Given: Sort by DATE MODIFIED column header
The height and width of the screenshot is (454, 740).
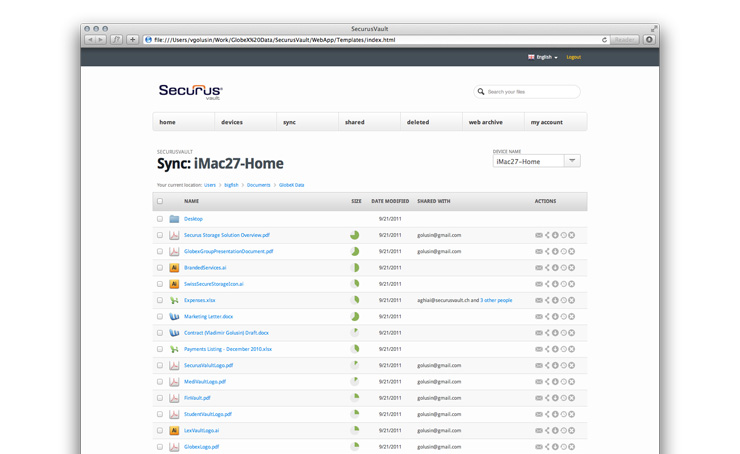Looking at the screenshot, I should (390, 201).
